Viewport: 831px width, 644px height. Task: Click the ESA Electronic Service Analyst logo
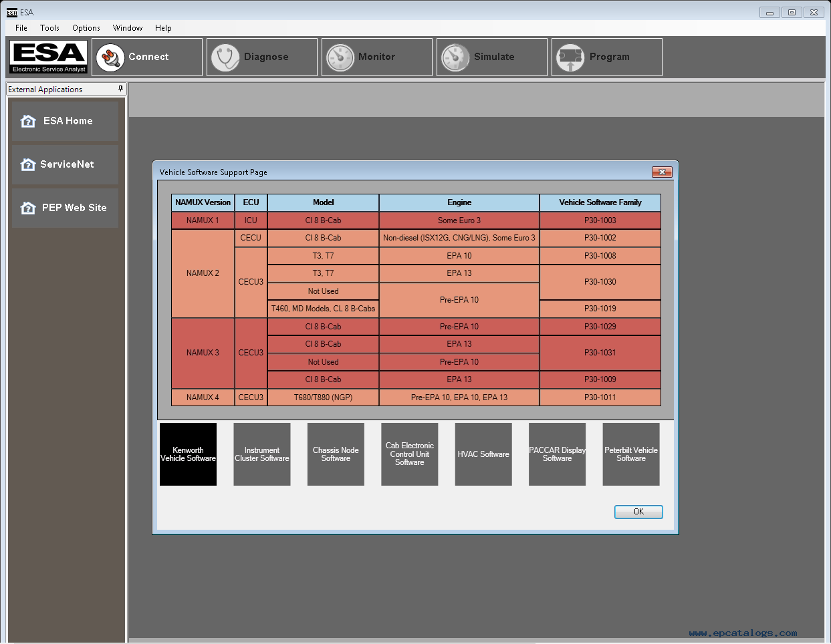[47, 57]
